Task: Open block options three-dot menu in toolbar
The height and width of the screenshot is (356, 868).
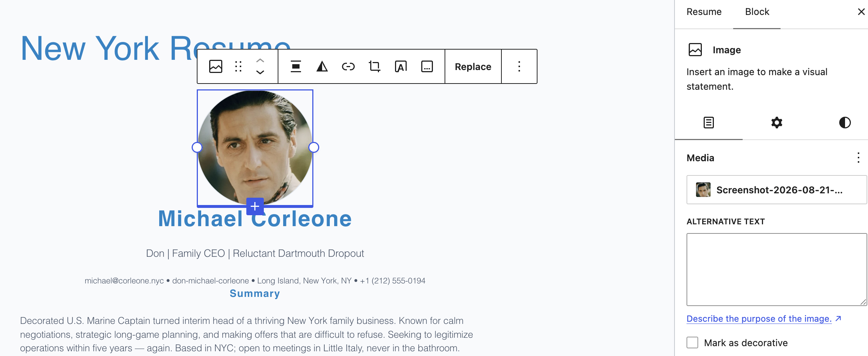Action: [519, 66]
